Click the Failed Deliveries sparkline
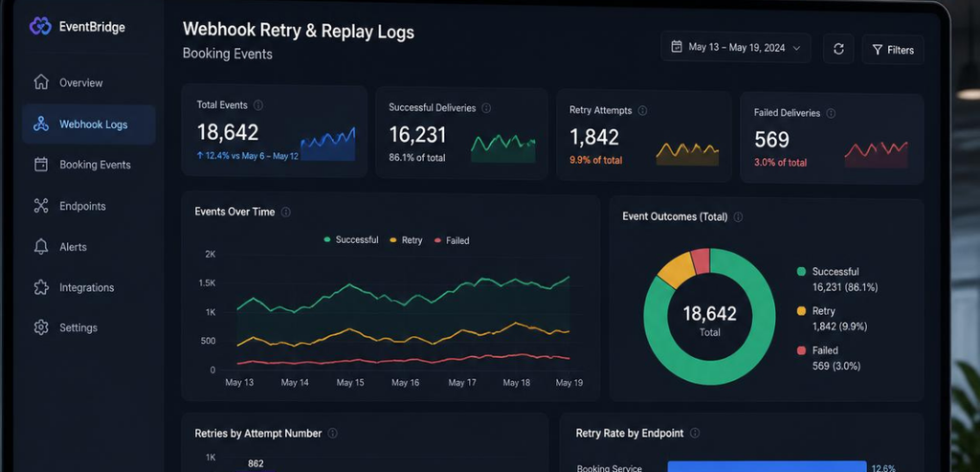 (877, 154)
